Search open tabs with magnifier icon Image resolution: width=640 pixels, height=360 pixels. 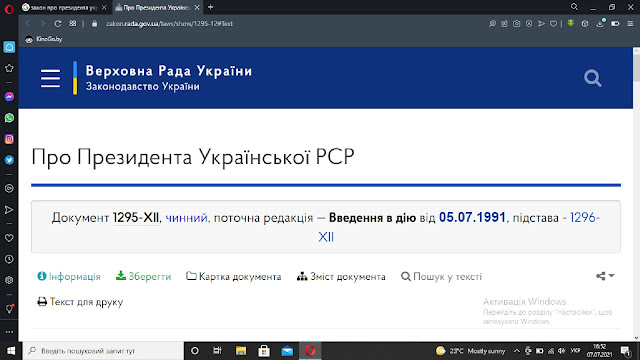[x=574, y=7]
